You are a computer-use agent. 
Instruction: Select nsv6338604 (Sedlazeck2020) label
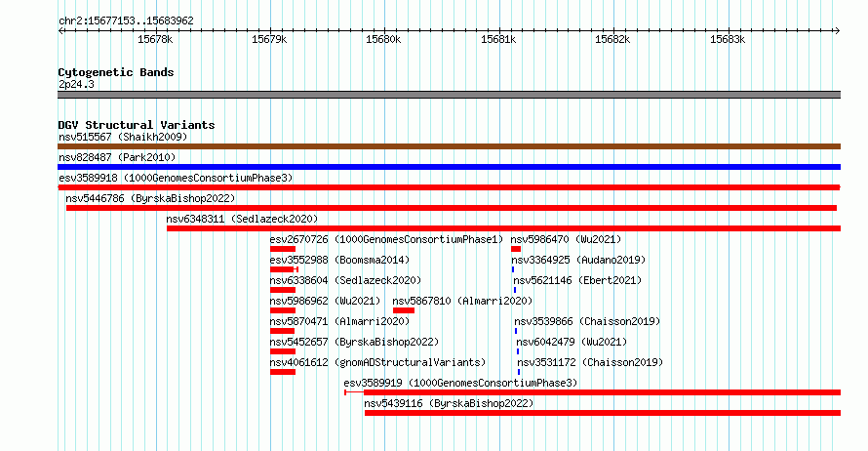click(345, 280)
